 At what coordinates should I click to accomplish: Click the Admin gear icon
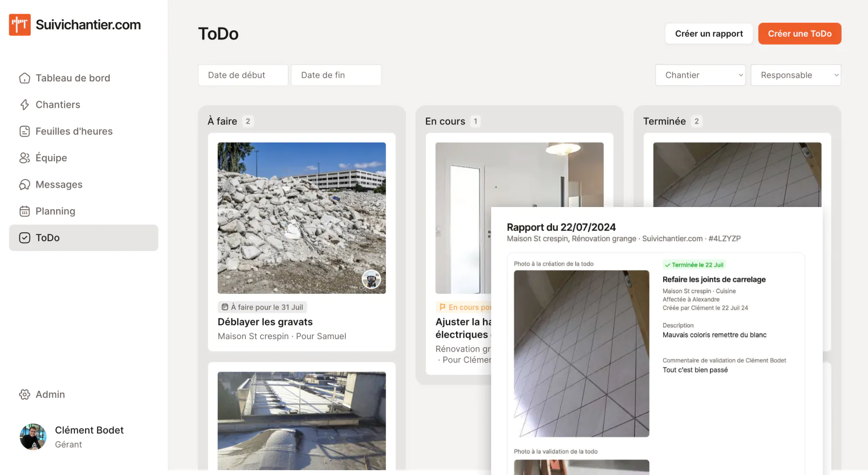point(24,395)
